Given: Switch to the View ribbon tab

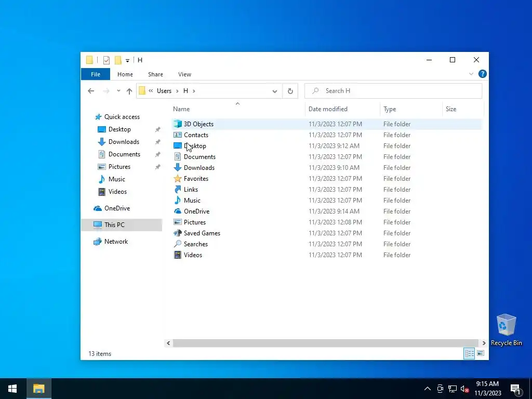Looking at the screenshot, I should pyautogui.click(x=184, y=74).
